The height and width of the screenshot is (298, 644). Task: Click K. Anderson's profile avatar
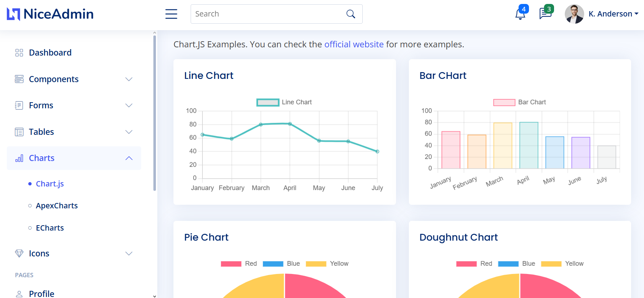coord(574,14)
